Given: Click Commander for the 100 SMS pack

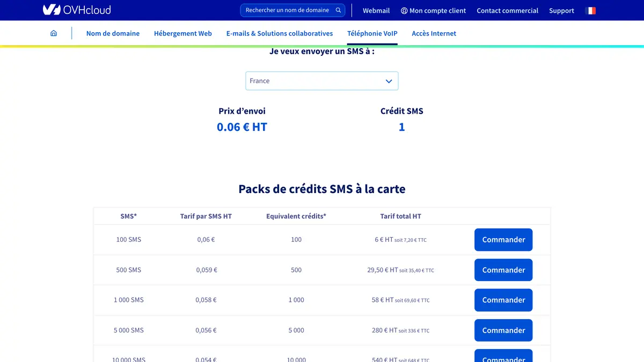Looking at the screenshot, I should click(503, 240).
